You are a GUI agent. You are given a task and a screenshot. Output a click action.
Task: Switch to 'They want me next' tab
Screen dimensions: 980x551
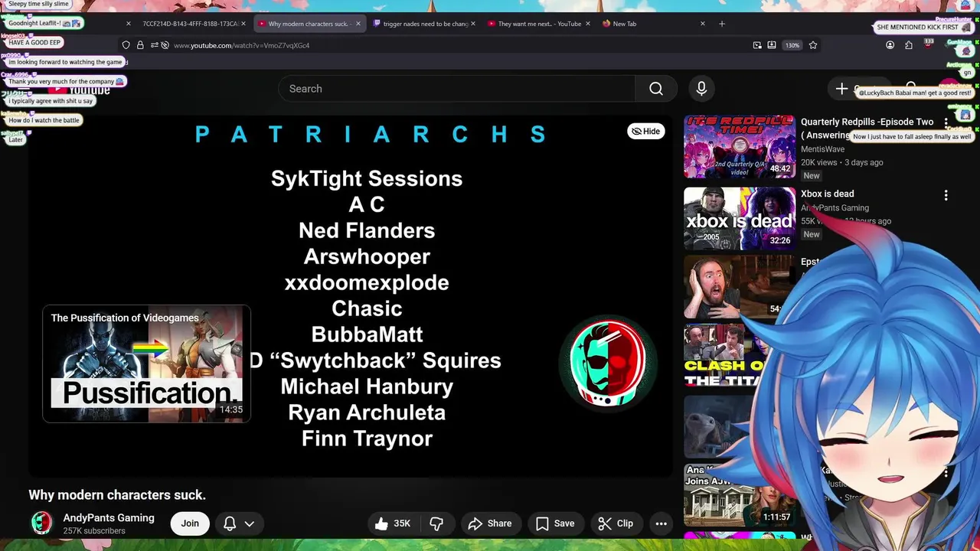539,24
